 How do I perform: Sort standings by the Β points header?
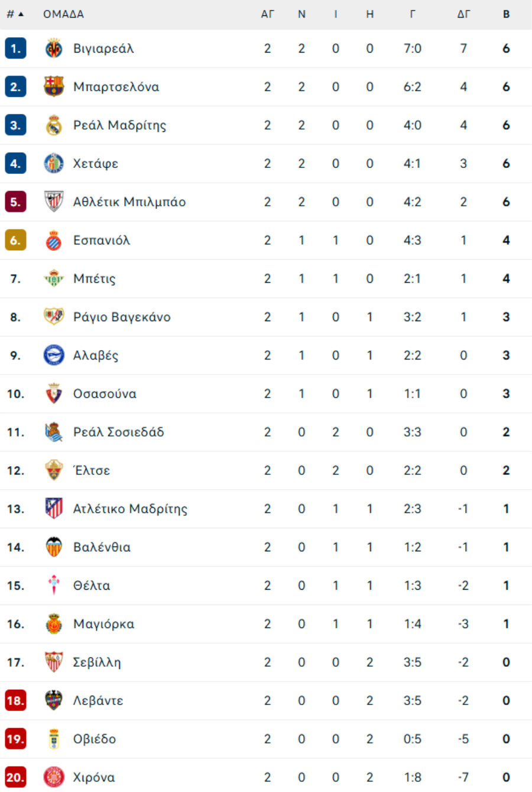pyautogui.click(x=507, y=14)
